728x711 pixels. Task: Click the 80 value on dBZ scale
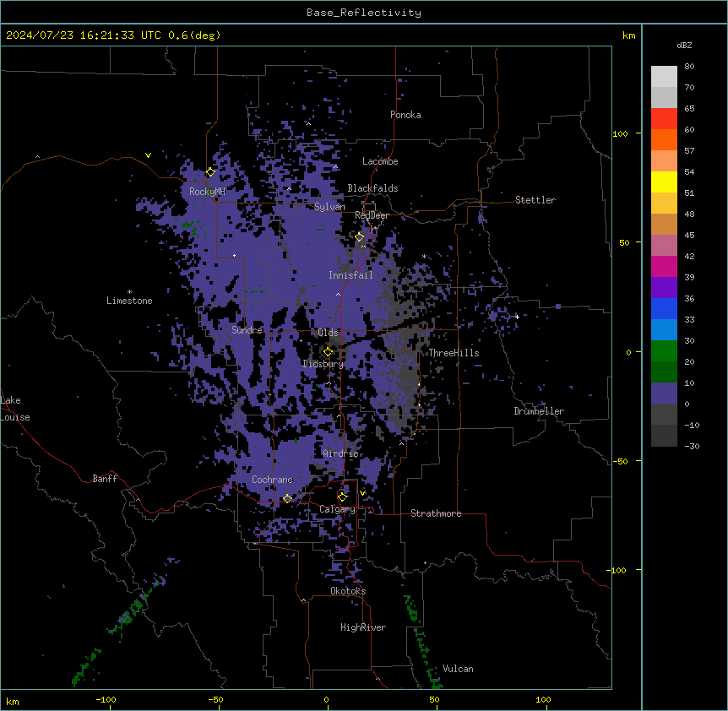(689, 67)
